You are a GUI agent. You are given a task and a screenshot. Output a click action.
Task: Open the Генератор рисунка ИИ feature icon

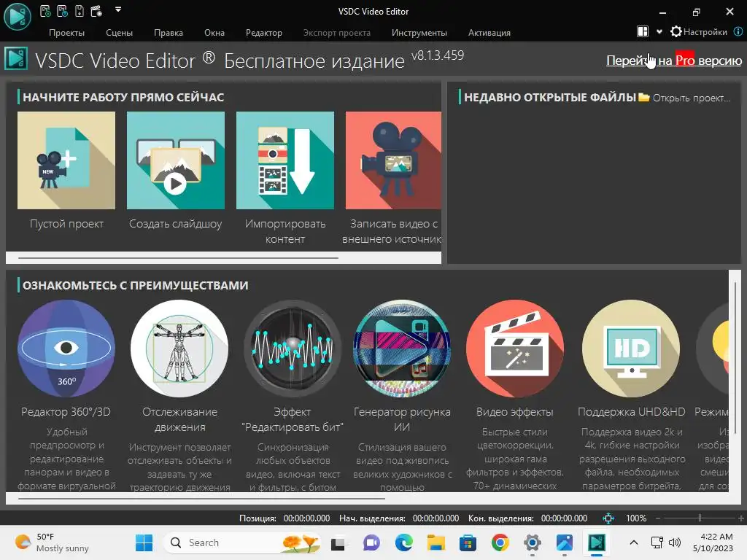click(x=402, y=349)
